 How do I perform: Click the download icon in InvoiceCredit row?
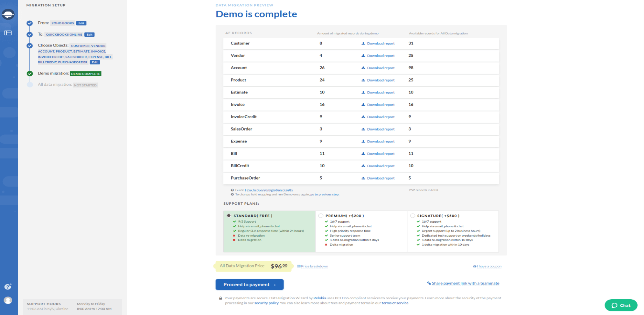[363, 117]
